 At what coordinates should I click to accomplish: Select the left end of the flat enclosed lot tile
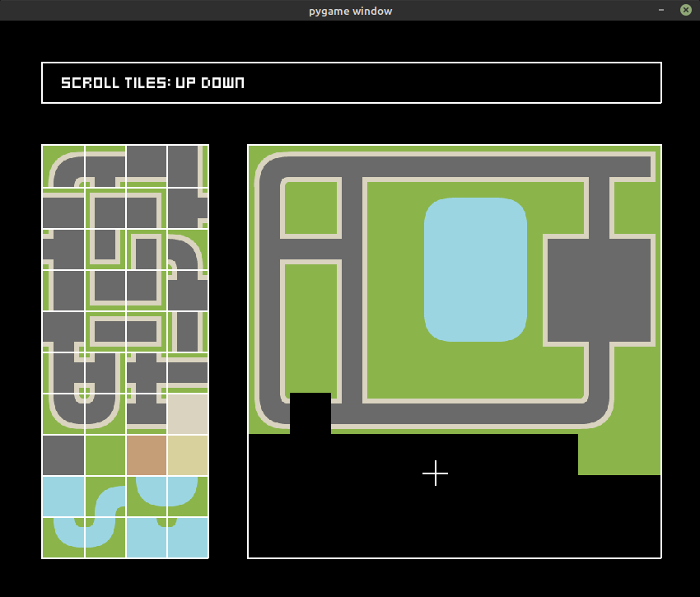[105, 331]
